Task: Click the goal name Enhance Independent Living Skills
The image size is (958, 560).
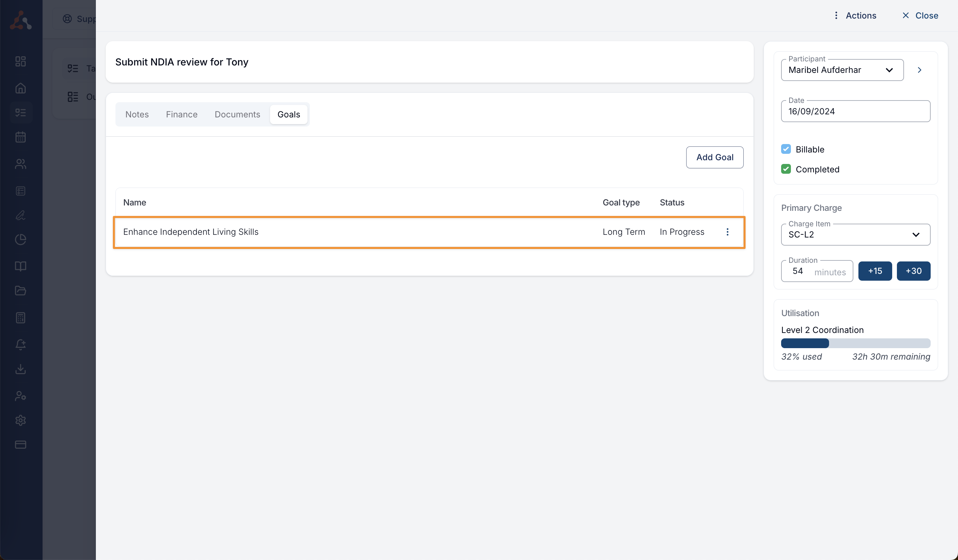Action: point(191,232)
